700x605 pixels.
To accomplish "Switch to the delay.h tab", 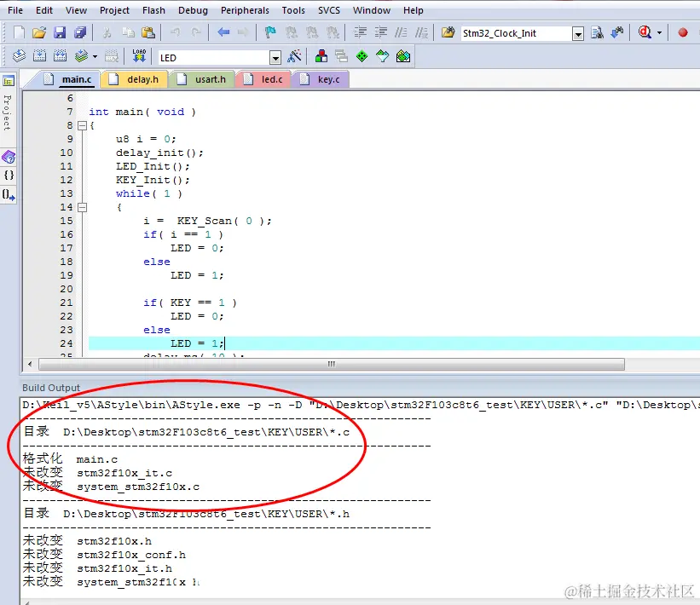I will [x=136, y=79].
